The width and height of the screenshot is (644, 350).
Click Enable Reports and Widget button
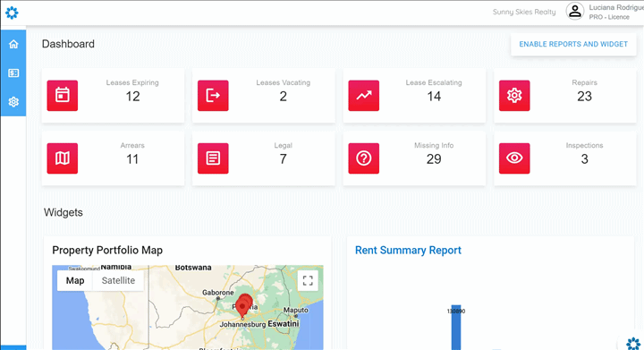coord(573,45)
